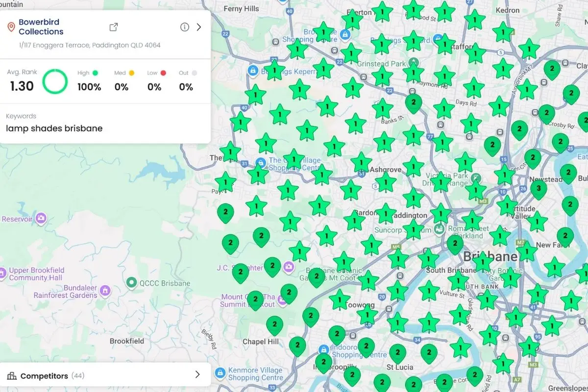The width and height of the screenshot is (588, 392).
Task: Click the green High rank dot
Action: pos(95,73)
